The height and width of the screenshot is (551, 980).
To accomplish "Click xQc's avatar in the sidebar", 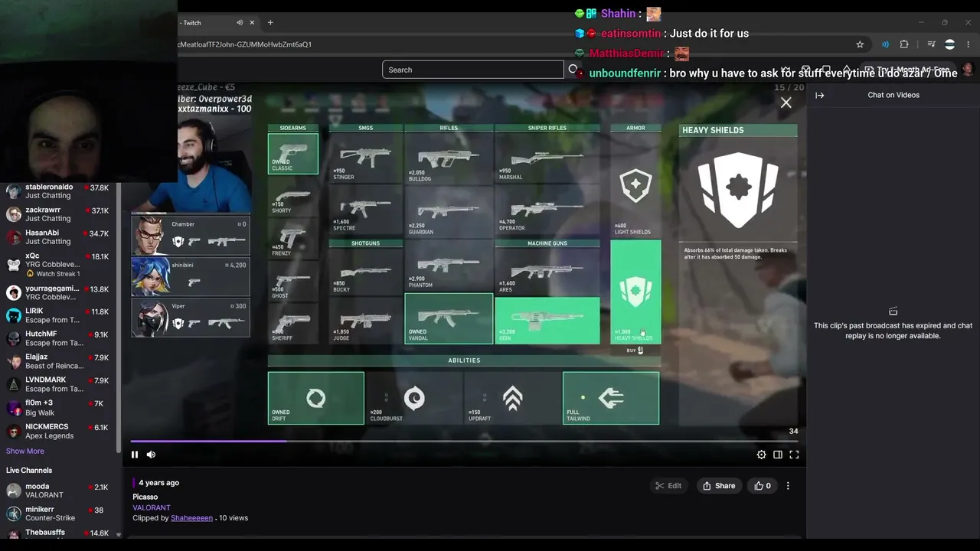I will pos(14,265).
